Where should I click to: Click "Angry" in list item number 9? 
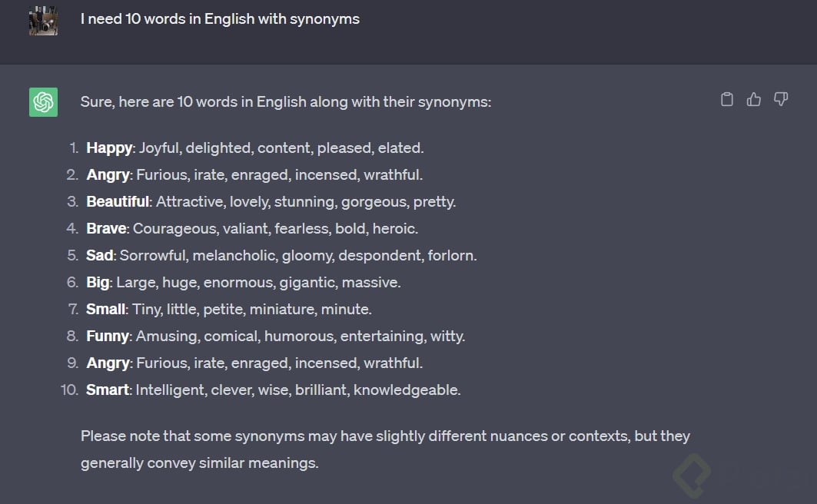click(108, 363)
